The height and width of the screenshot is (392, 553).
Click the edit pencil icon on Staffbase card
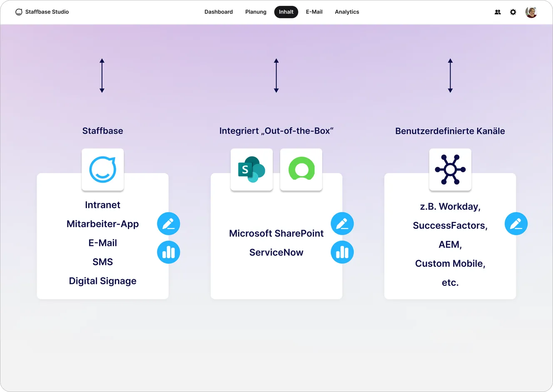[169, 224]
